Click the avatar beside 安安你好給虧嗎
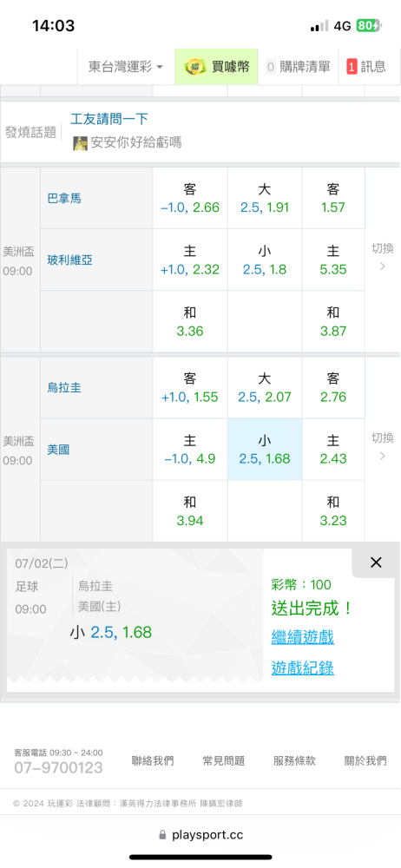The image size is (401, 868). 81,143
